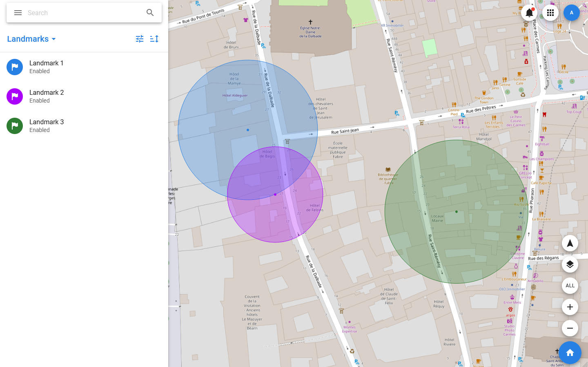Zoom out on the map
Screen dimensions: 588x367
pos(570,328)
